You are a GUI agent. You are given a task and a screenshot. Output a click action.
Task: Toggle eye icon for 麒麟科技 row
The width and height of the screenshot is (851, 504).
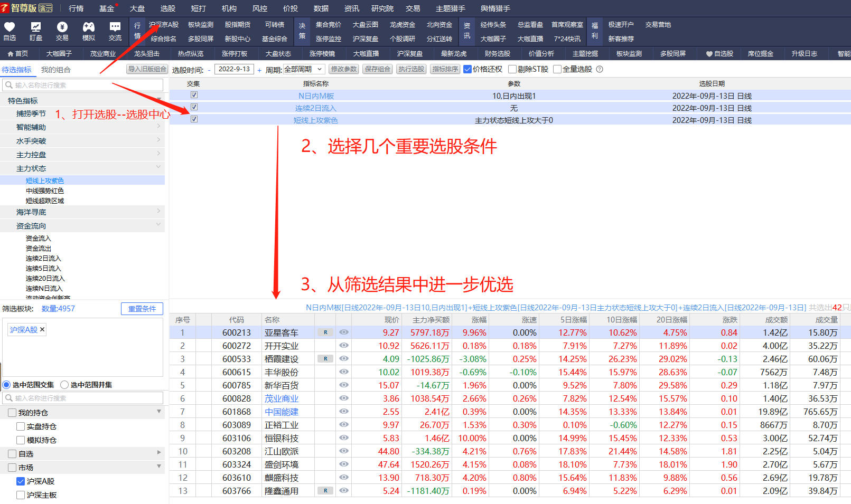[344, 478]
